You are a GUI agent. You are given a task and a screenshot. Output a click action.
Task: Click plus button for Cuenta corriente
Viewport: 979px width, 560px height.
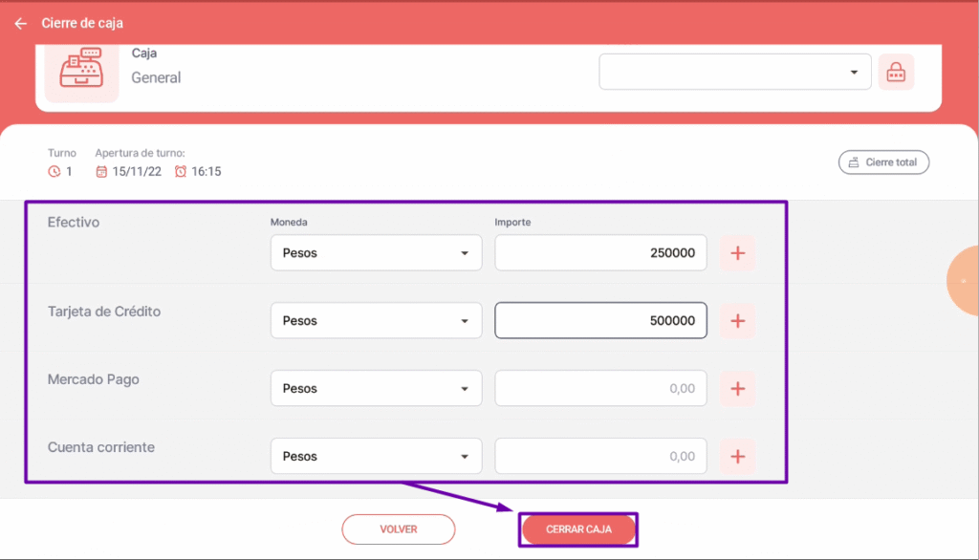(737, 457)
